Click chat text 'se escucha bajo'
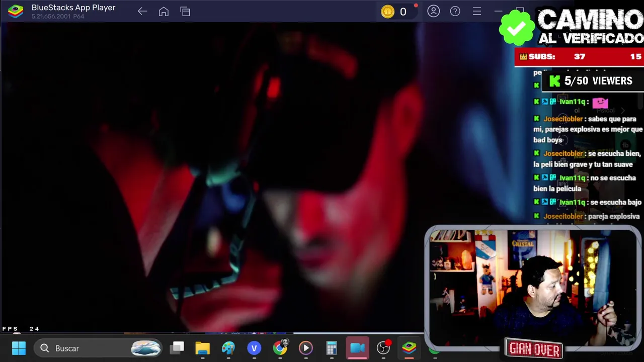Viewport: 644px width, 362px height. coord(616,202)
